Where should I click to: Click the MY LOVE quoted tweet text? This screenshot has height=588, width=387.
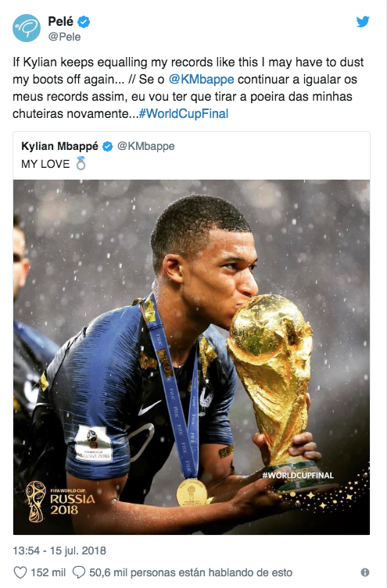click(x=45, y=164)
